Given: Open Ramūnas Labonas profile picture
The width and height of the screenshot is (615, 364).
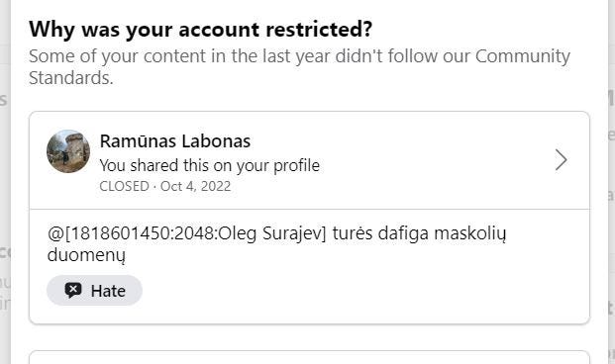Looking at the screenshot, I should pos(68,151).
